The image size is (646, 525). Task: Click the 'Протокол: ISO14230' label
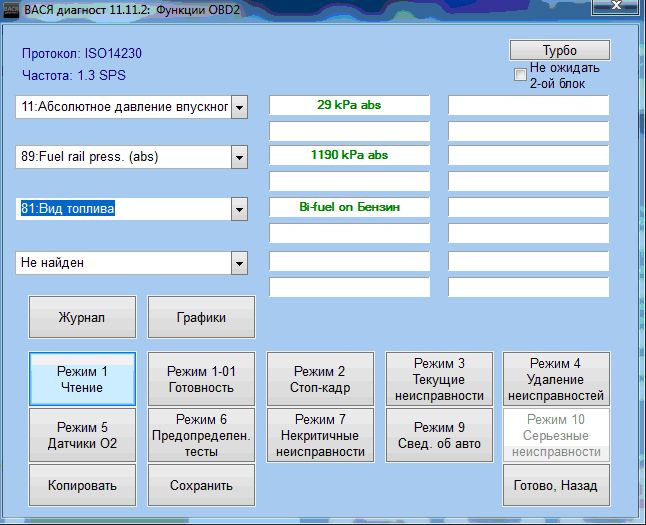tap(82, 54)
